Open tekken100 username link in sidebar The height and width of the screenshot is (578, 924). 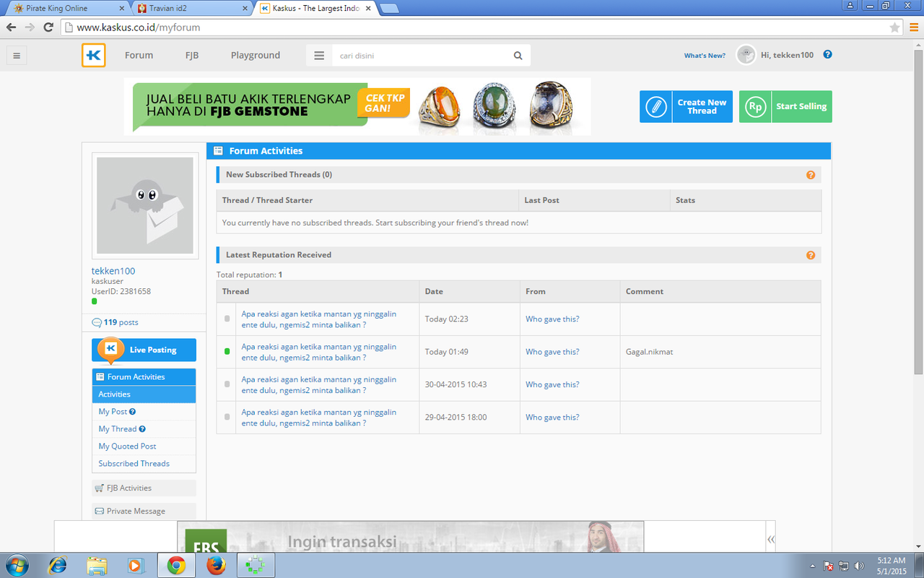[x=113, y=271]
